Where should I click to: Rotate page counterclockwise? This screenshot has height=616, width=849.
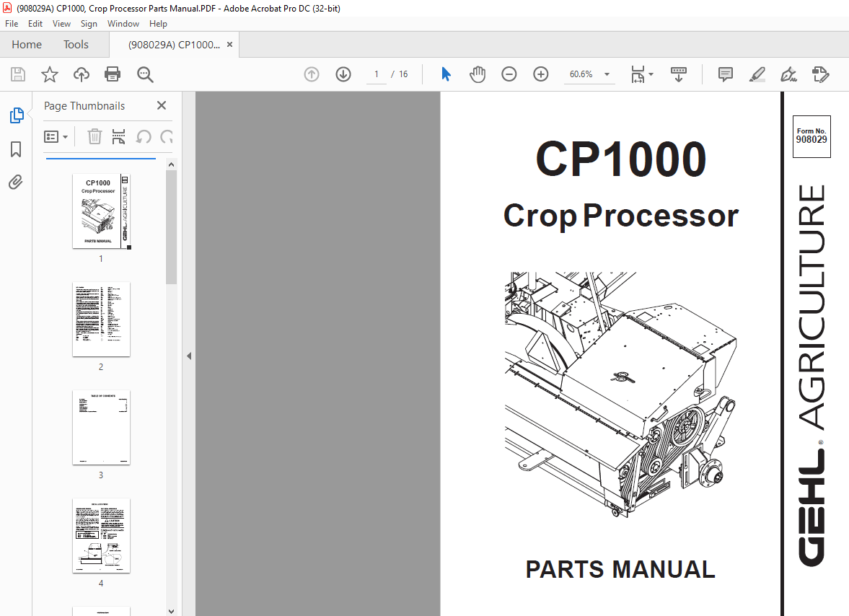click(x=144, y=136)
